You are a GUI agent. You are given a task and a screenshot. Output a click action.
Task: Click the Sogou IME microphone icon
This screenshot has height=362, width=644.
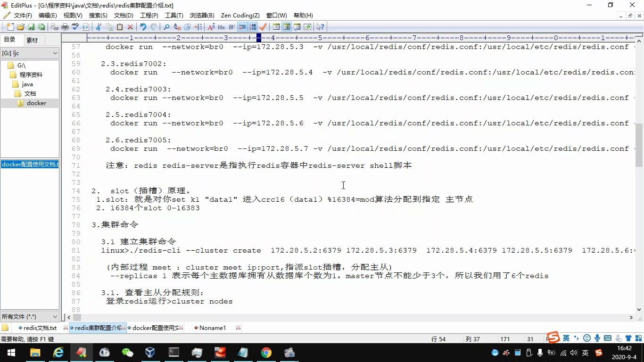597,338
